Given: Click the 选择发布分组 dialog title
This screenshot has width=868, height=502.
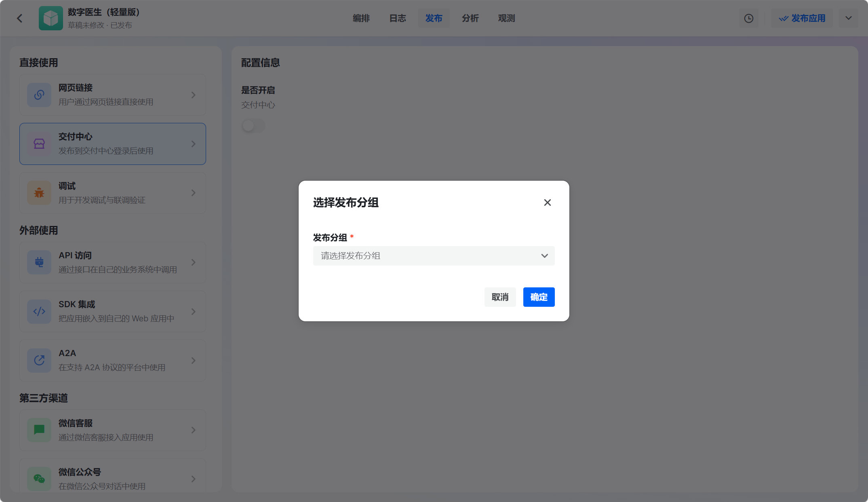Looking at the screenshot, I should [346, 202].
